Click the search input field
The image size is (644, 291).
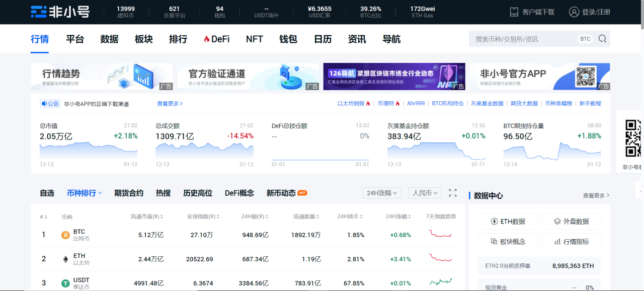pyautogui.click(x=523, y=39)
